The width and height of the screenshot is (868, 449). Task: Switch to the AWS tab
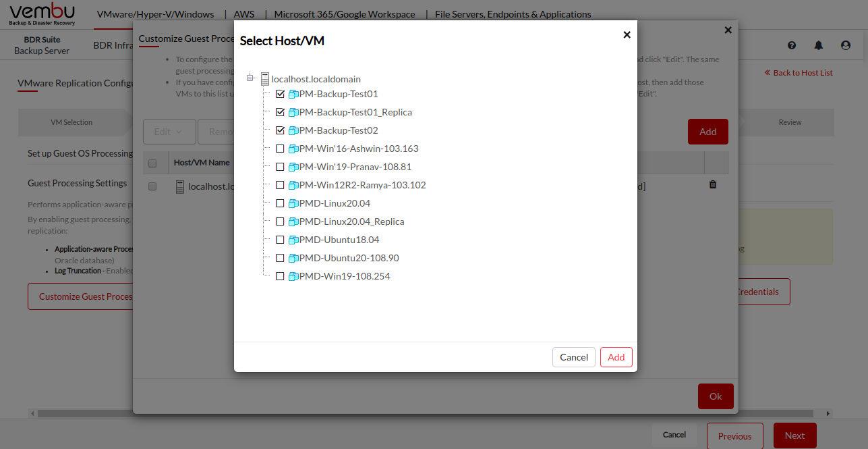point(244,14)
